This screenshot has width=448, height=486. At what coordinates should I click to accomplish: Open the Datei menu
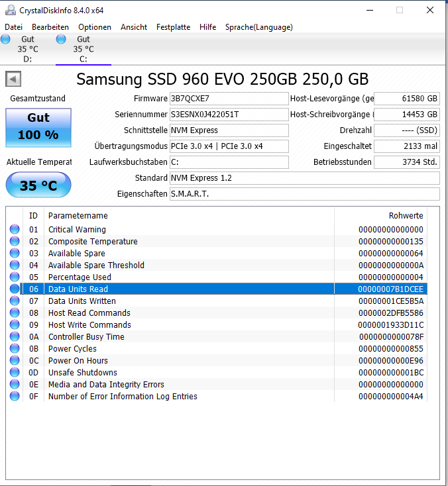[14, 27]
